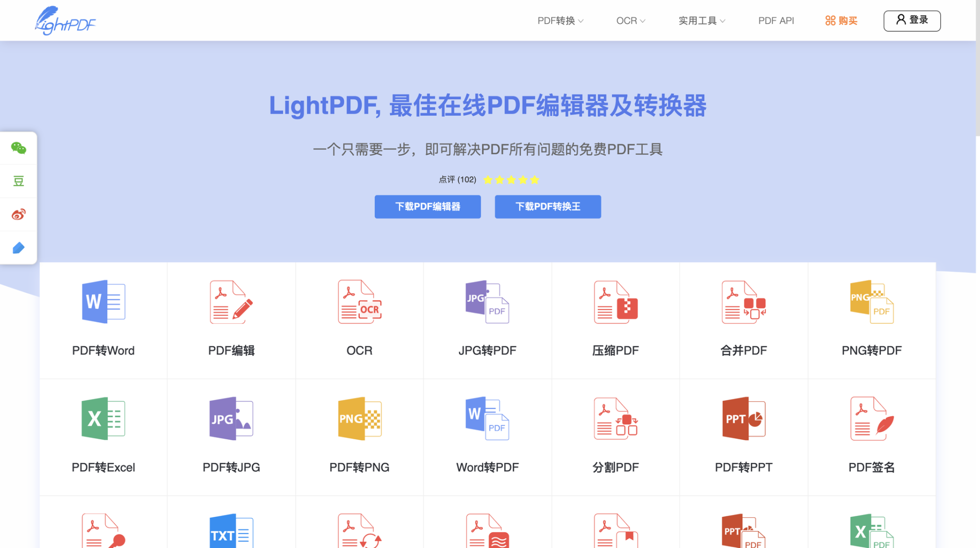Expand the PDF转换 dropdown menu
The height and width of the screenshot is (548, 980).
click(x=560, y=21)
